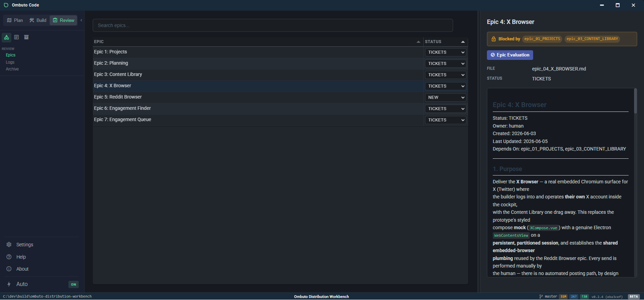Open About

[x=23, y=269]
